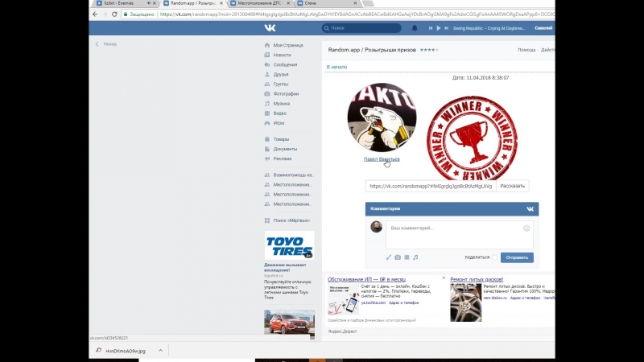Open Игры in sidebar
This screenshot has height=362, width=644.
coord(279,123)
